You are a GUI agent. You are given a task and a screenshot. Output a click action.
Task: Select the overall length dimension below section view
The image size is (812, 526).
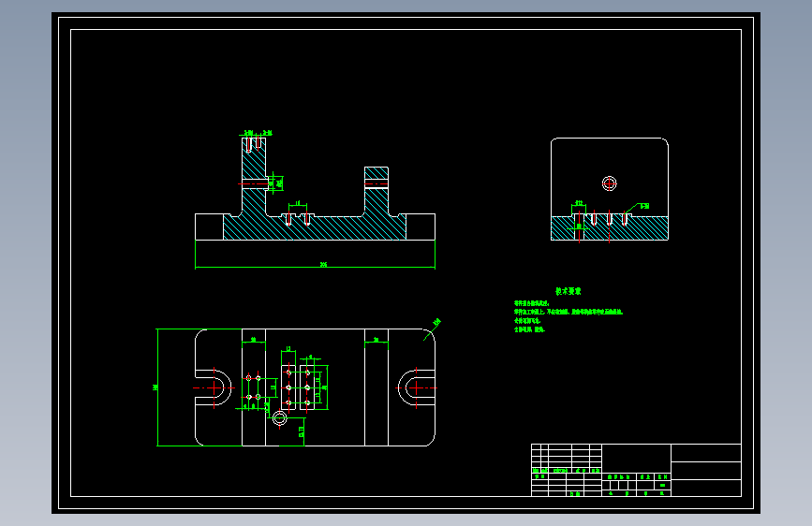click(x=315, y=266)
